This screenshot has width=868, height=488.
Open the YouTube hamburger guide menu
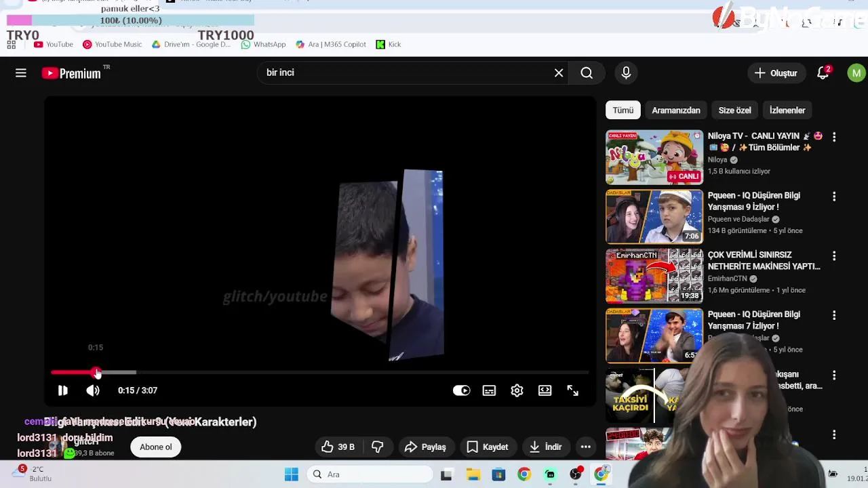pos(21,73)
